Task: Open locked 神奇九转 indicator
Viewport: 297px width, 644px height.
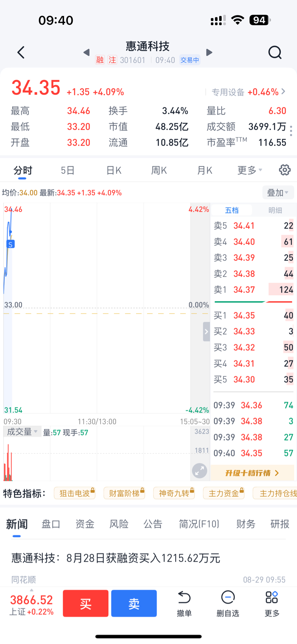Action: pyautogui.click(x=174, y=493)
